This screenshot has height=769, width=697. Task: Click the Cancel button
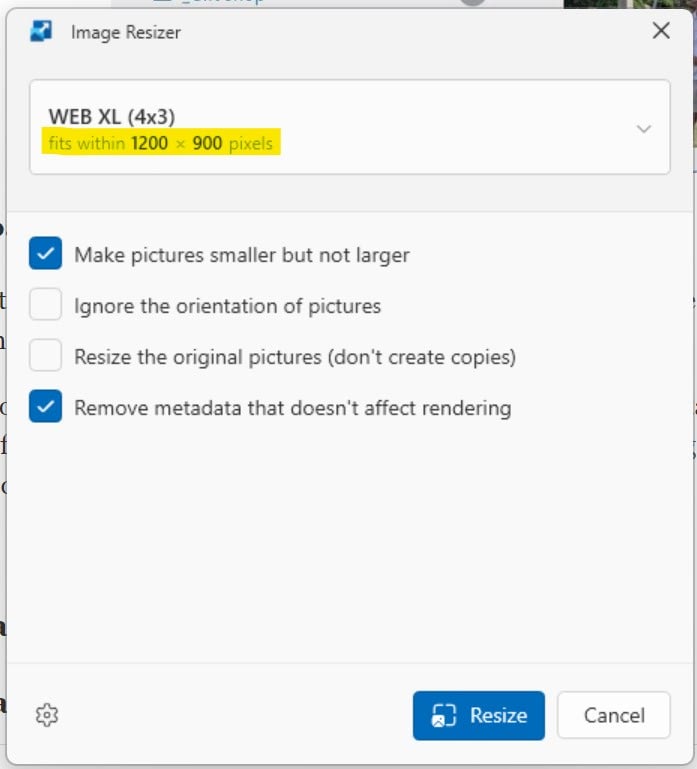[x=613, y=715]
